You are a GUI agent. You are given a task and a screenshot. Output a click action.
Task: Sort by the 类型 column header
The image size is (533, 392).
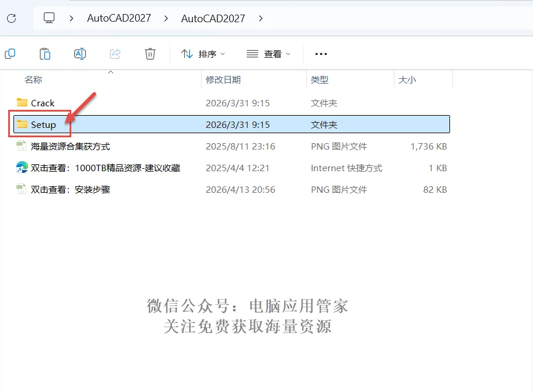(x=320, y=80)
